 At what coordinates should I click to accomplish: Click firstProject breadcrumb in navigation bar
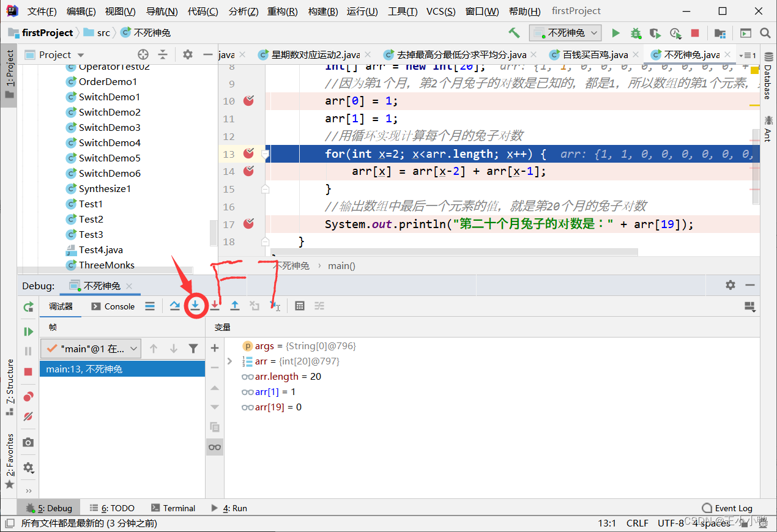pyautogui.click(x=41, y=33)
